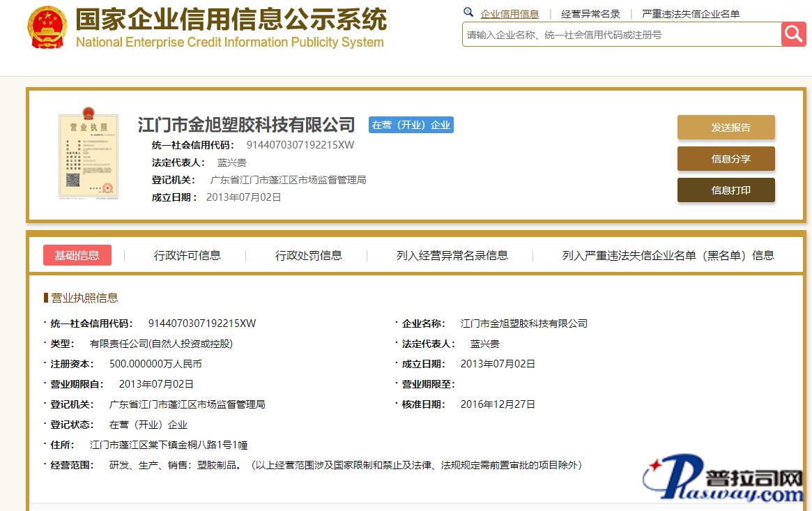Screen dimensions: 812x511
Task: Open the 列入严重违法失信企业名单（黑名单）信息 tab
Action: click(x=668, y=255)
